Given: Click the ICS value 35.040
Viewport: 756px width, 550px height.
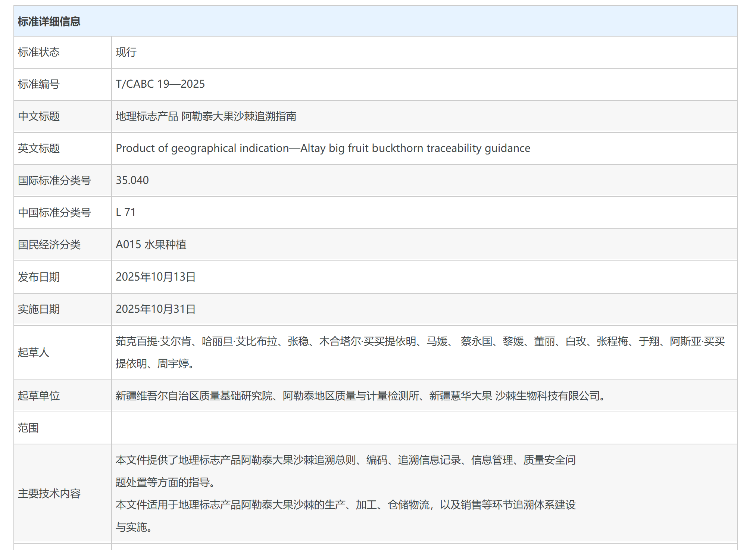Looking at the screenshot, I should pyautogui.click(x=132, y=180).
